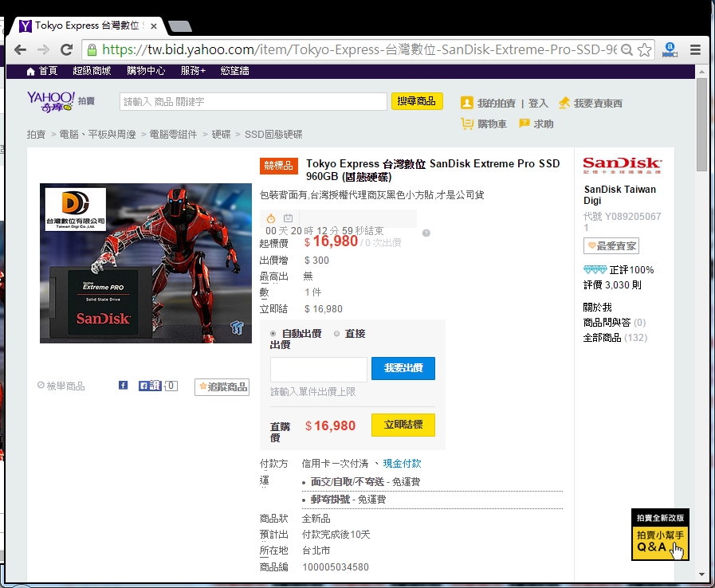Click the green padlock security icon
The width and height of the screenshot is (715, 588).
coord(92,49)
